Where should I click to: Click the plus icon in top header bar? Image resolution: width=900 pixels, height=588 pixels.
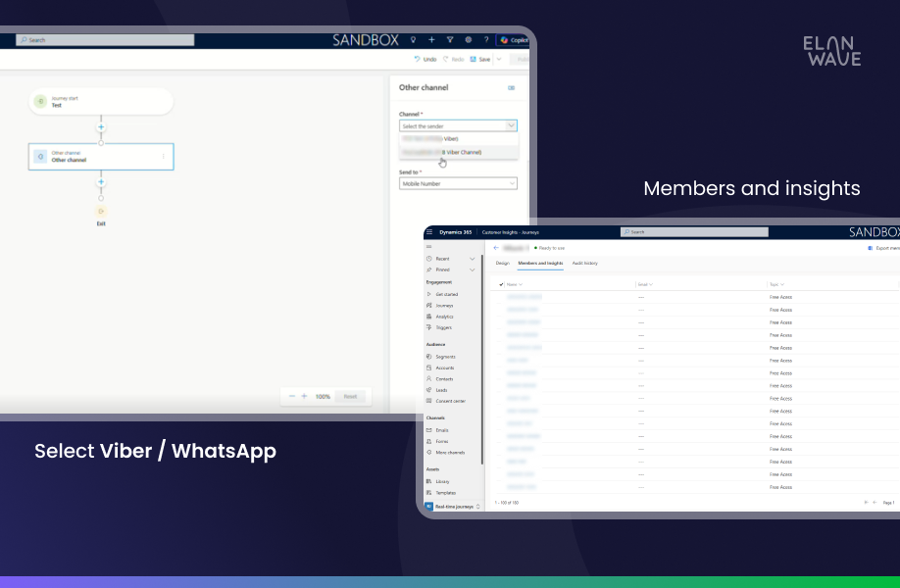(431, 40)
